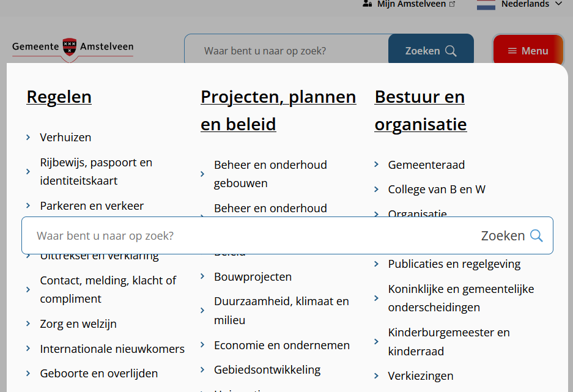Click the chevron before Duurzaamheid, klimaat en milieu
Viewport: 573px width, 392px height.
click(202, 311)
